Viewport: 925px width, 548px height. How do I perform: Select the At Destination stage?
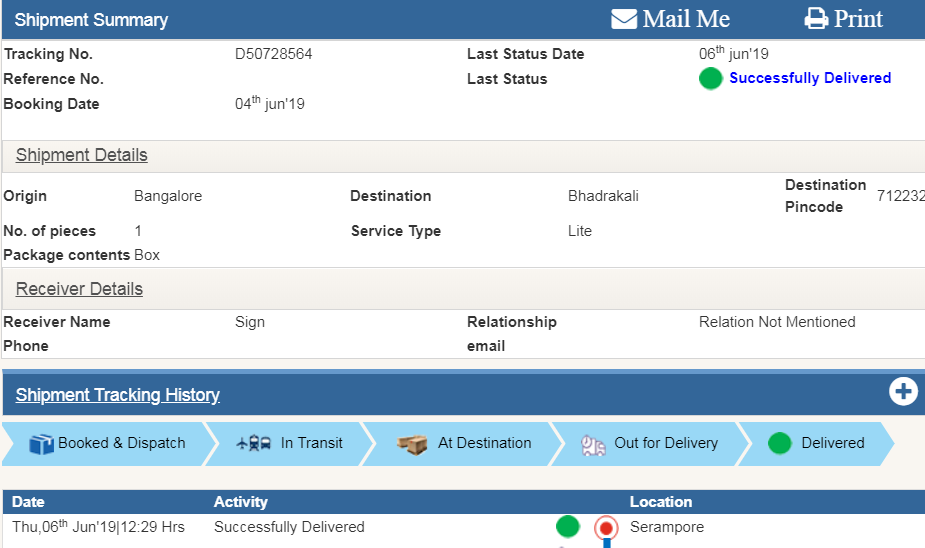[x=484, y=443]
